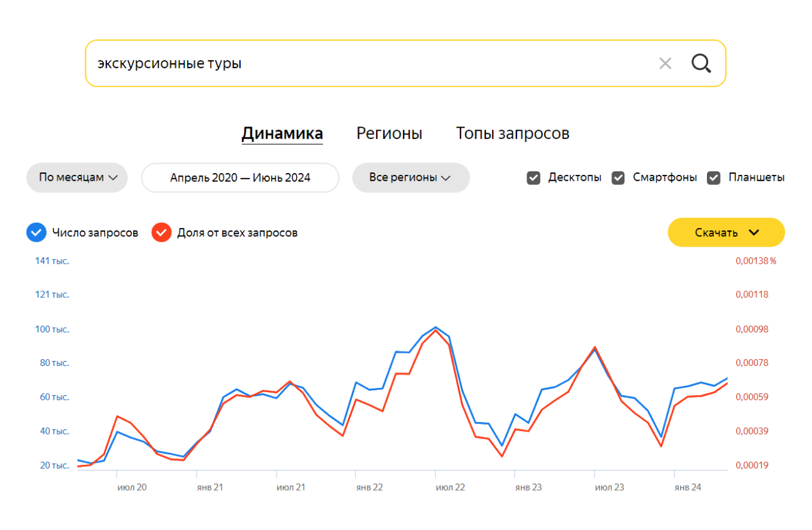Click the 100 тыс. axis label
This screenshot has height=530, width=812.
[53, 329]
